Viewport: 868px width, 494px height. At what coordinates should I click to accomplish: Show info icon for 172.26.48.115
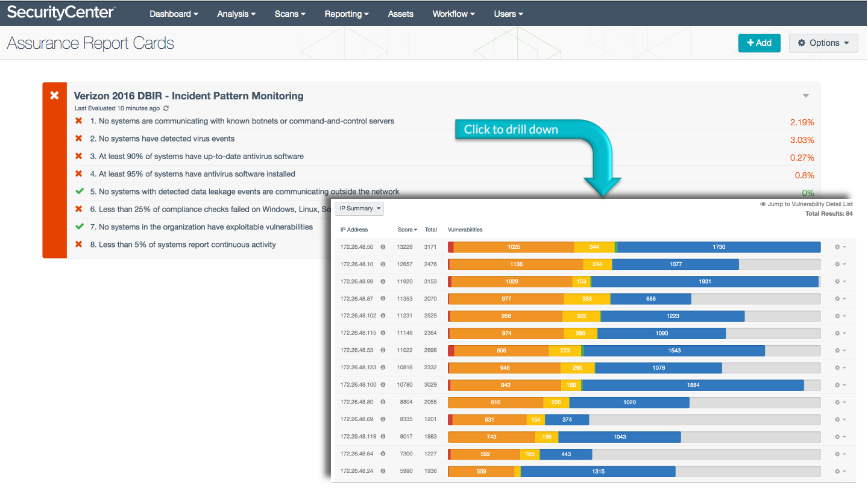point(383,333)
